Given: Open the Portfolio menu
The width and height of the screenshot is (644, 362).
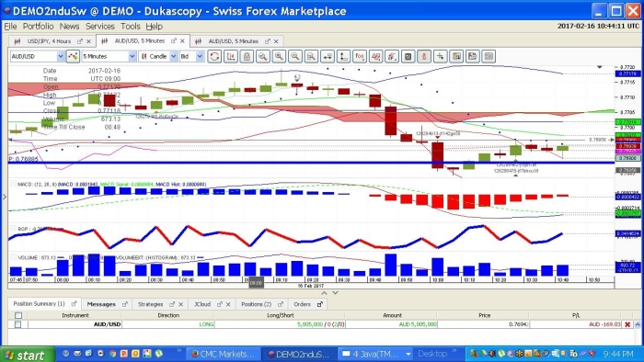Looking at the screenshot, I should click(x=39, y=27).
